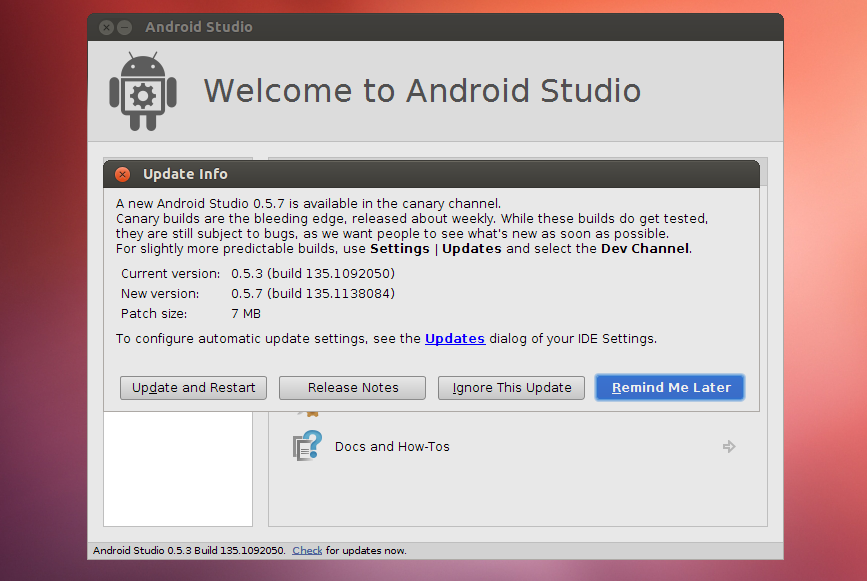Close the Update Info dialog
867x581 pixels.
coord(122,174)
